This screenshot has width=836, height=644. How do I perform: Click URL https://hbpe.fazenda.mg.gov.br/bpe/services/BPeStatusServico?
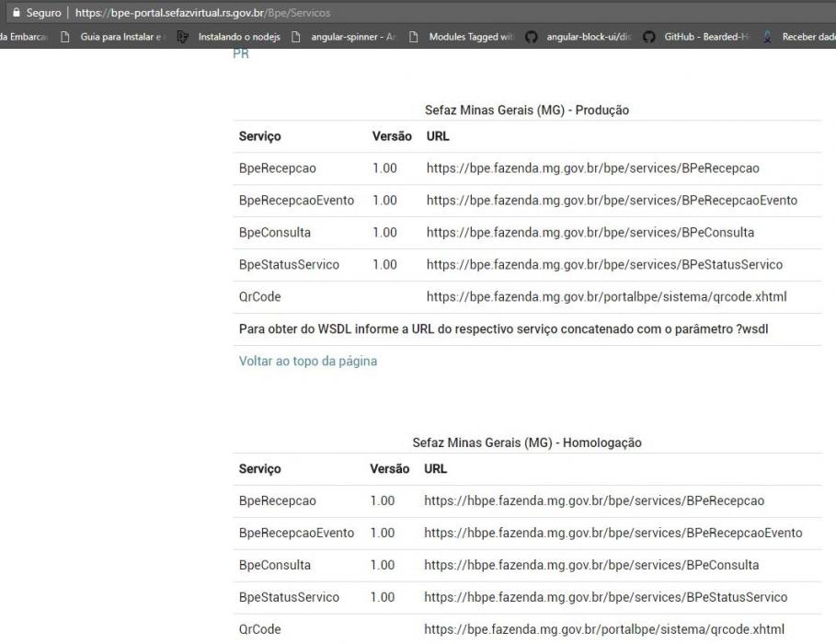606,597
